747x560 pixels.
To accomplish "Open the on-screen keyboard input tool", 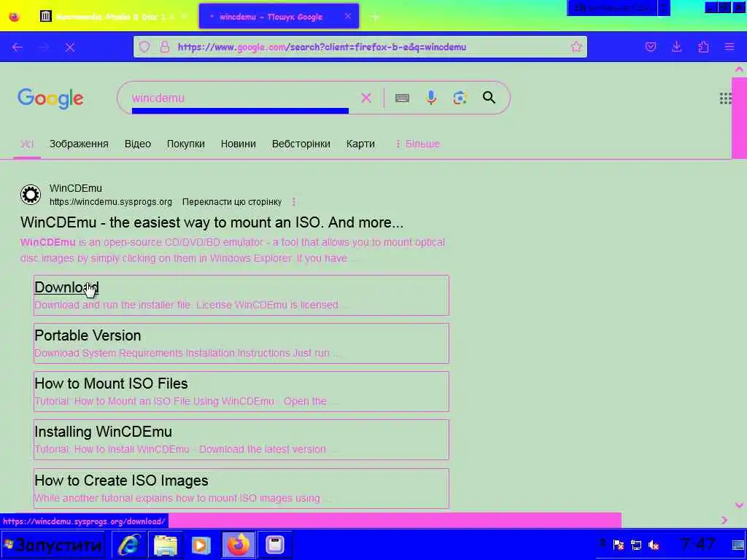I will (402, 98).
